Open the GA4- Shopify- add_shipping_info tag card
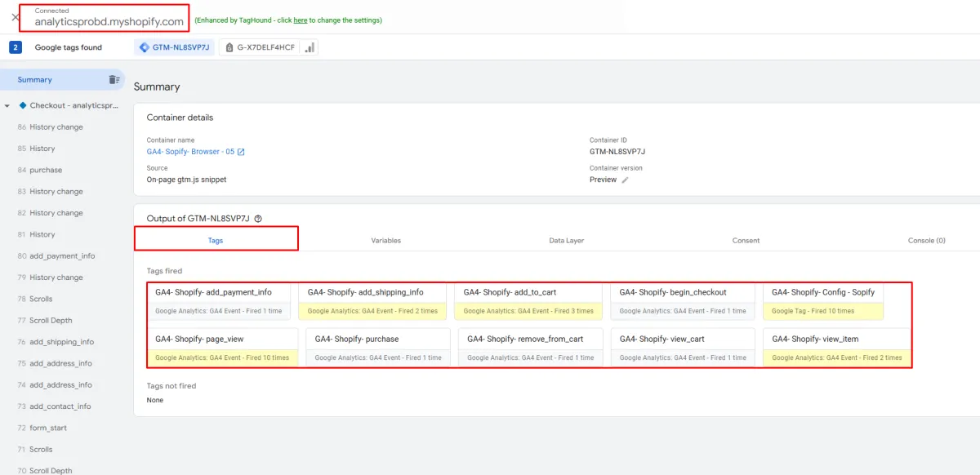The height and width of the screenshot is (475, 980). pos(371,301)
